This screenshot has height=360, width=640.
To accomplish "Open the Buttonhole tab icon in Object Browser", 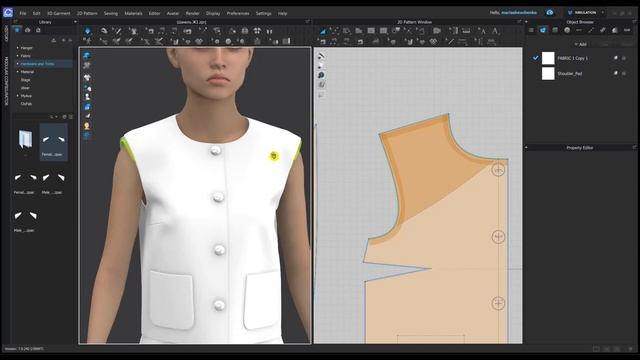I will click(579, 30).
